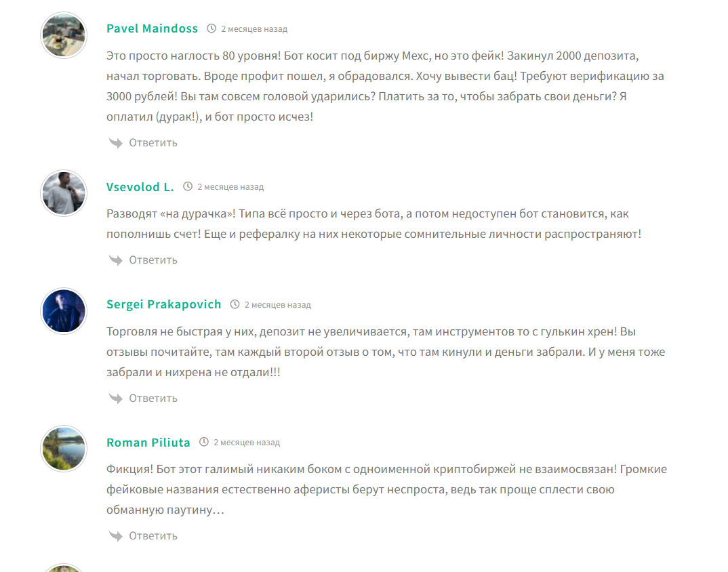Click the reply arrow icon under Vsevolod L.'s comment

click(x=115, y=260)
